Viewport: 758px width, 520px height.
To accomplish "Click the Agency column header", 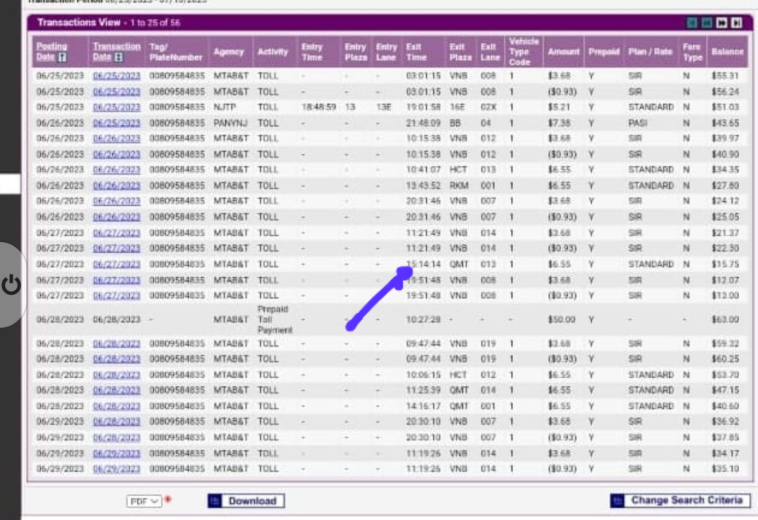I will (x=229, y=52).
